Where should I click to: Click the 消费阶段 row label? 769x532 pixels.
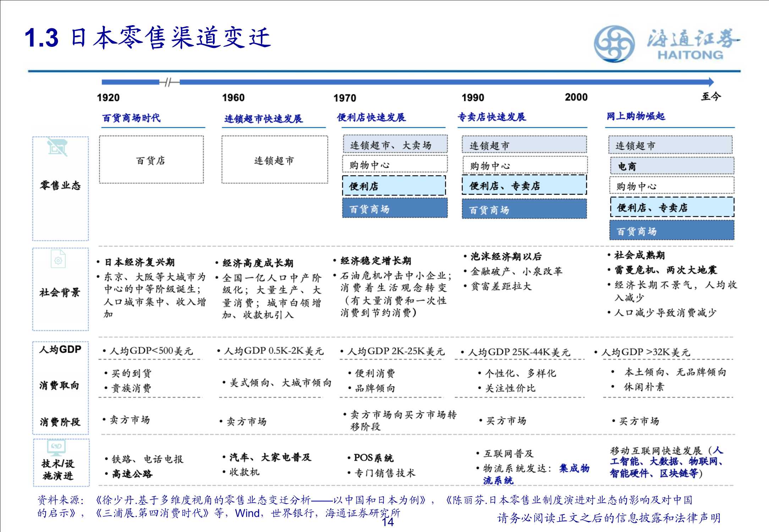(x=60, y=422)
